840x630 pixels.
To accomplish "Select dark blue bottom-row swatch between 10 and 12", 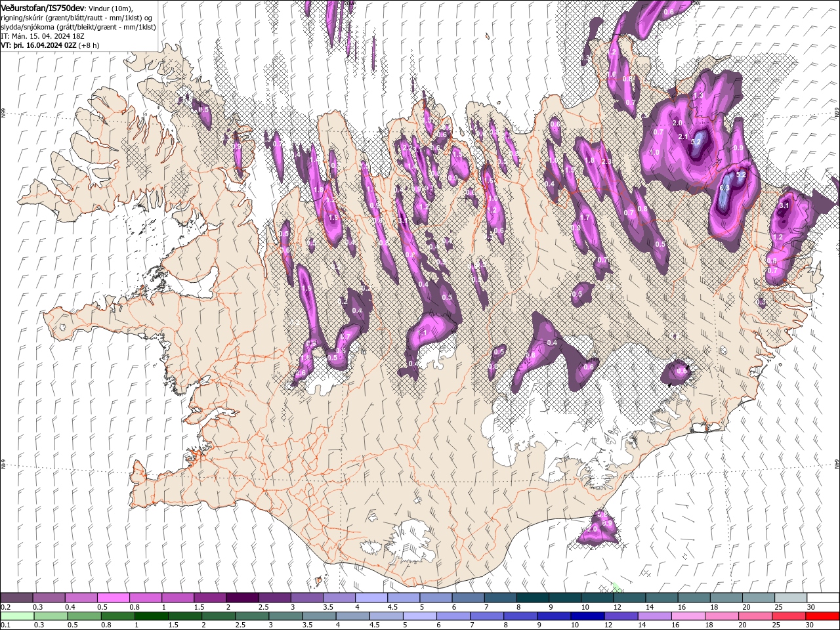I will tap(587, 616).
